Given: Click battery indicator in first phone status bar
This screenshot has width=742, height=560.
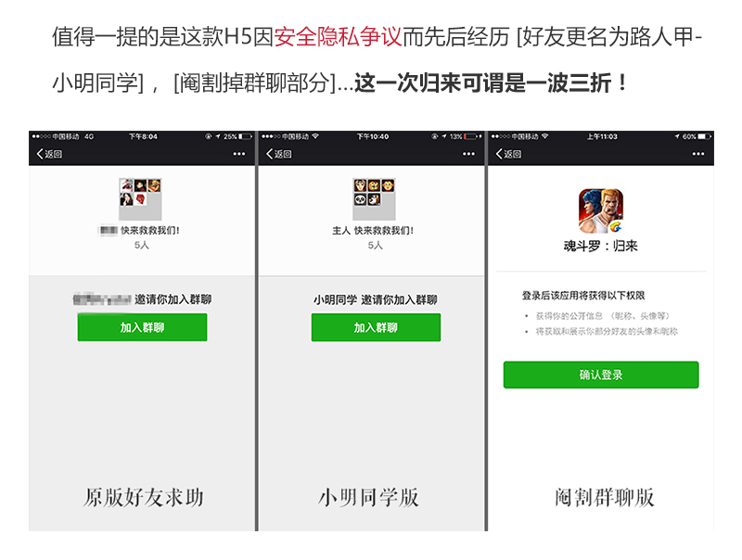Looking at the screenshot, I should coord(245,136).
